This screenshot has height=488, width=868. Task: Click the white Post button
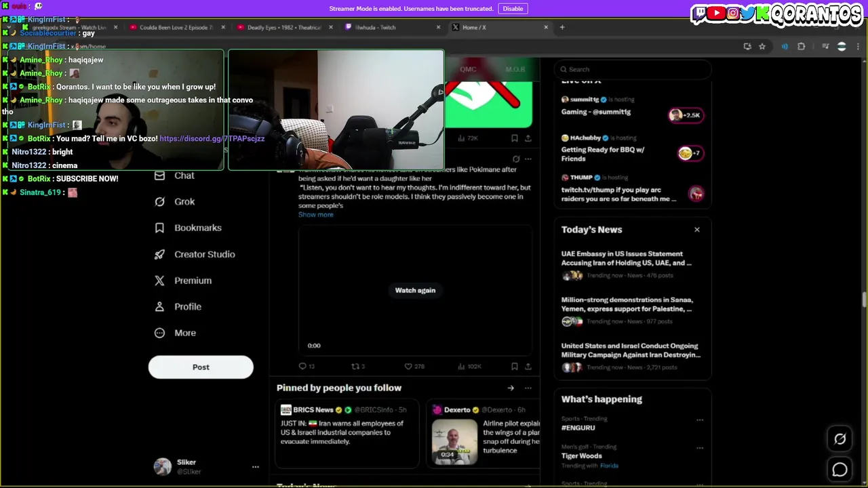201,367
